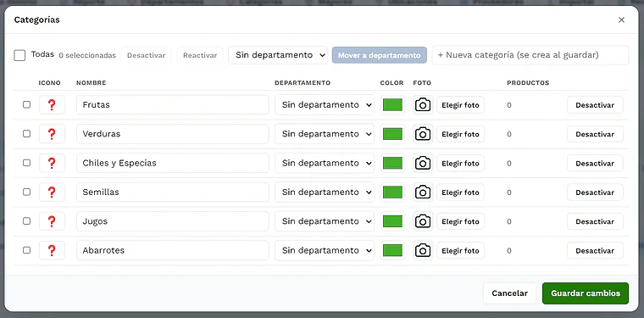Open icon picker for Verduras category
The width and height of the screenshot is (644, 318).
click(52, 134)
